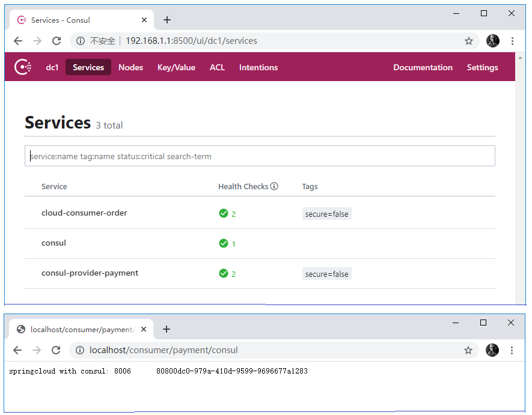Bookmark the localhost page with the star

pos(468,350)
